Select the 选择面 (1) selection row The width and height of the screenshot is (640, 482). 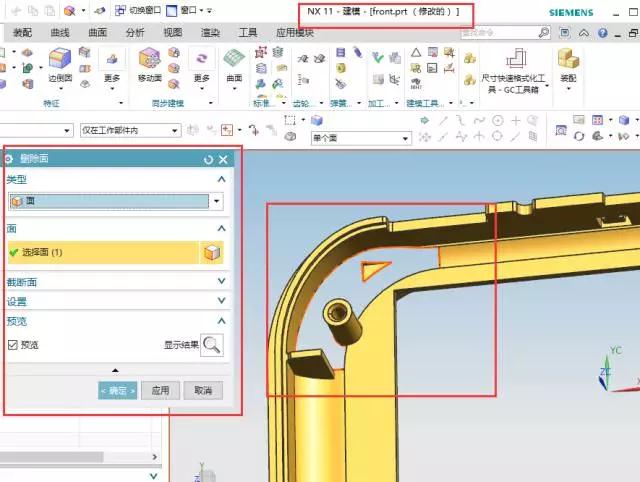100,253
